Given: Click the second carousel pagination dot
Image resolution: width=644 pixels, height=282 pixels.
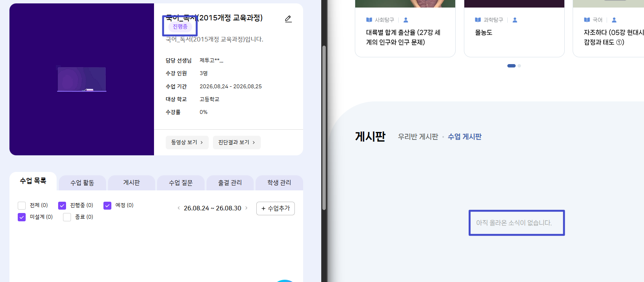Looking at the screenshot, I should pyautogui.click(x=519, y=66).
